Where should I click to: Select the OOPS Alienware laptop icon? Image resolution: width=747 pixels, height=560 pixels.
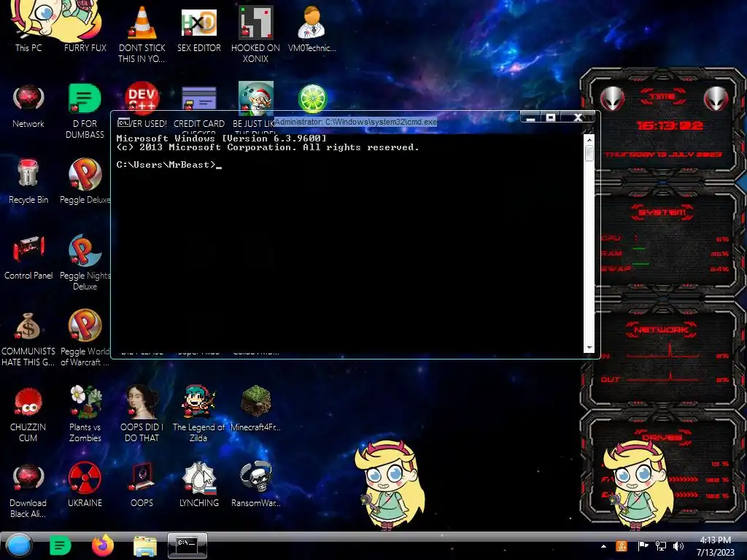[142, 485]
